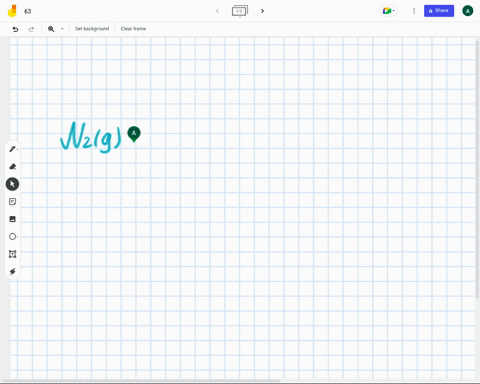Viewport: 480px width, 384px height.
Task: Open the Google Meet call dropdown
Action: [x=388, y=11]
